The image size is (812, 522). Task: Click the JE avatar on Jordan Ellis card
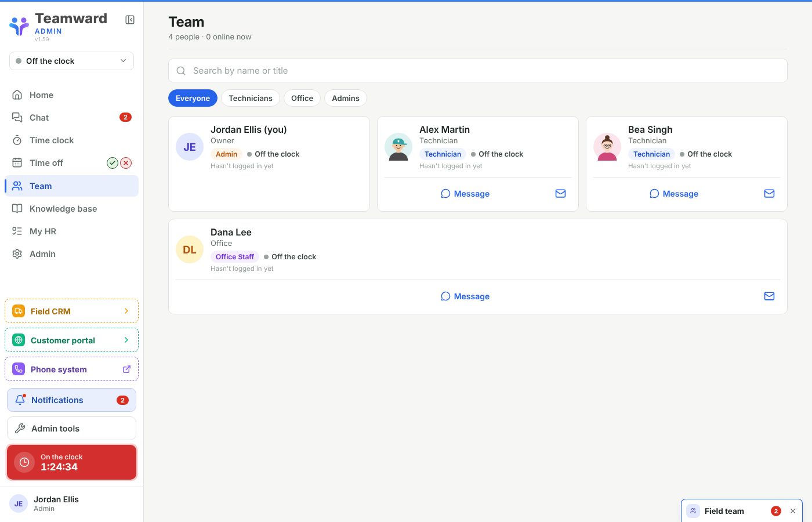[x=190, y=147]
